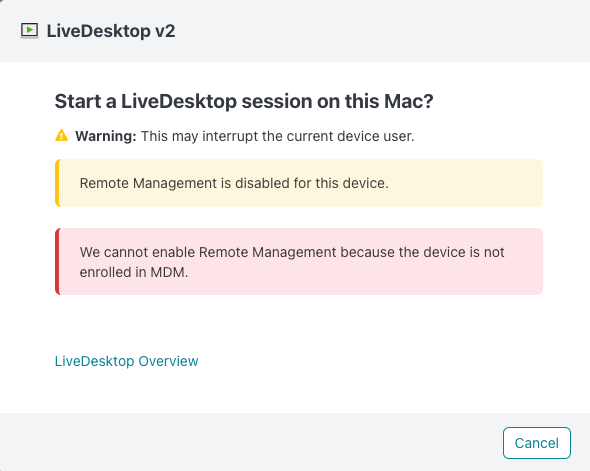Open the LiveDesktop Overview link
The height and width of the screenshot is (471, 590).
(126, 361)
